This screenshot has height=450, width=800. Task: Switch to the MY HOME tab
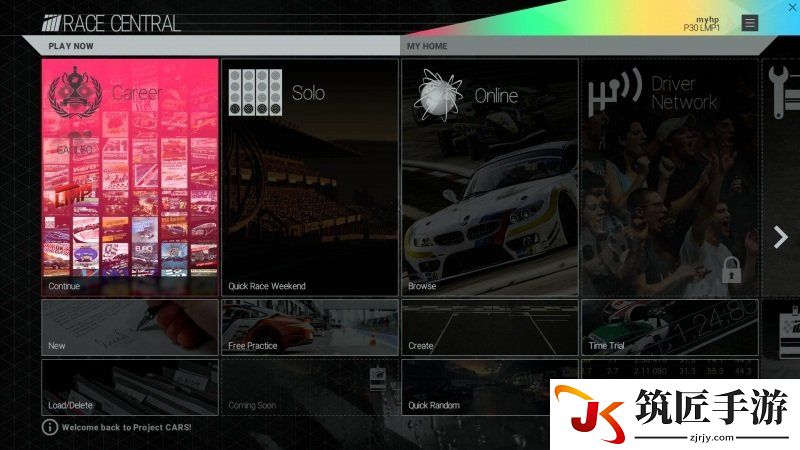[427, 46]
